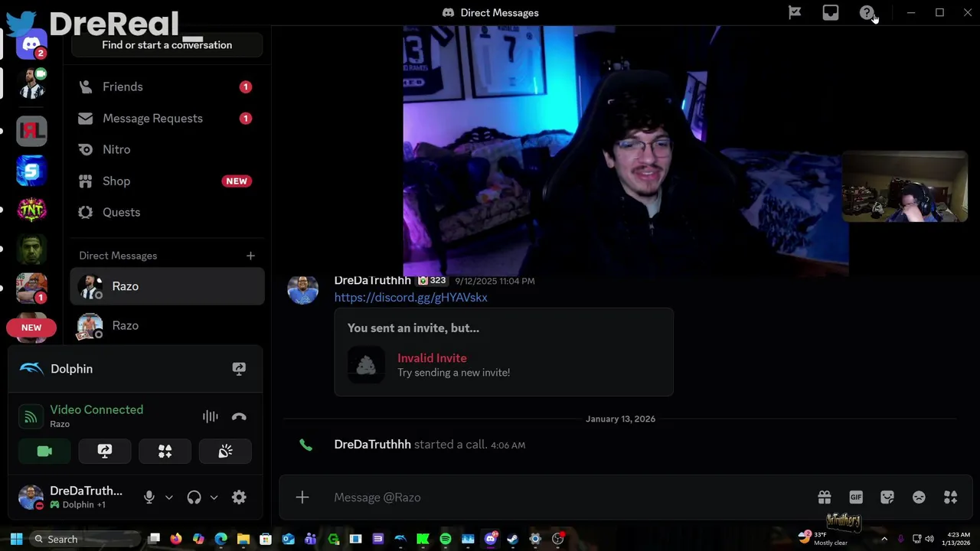Screen dimensions: 980x551
Task: Click the Windows taskbar Search box
Action: [84, 539]
